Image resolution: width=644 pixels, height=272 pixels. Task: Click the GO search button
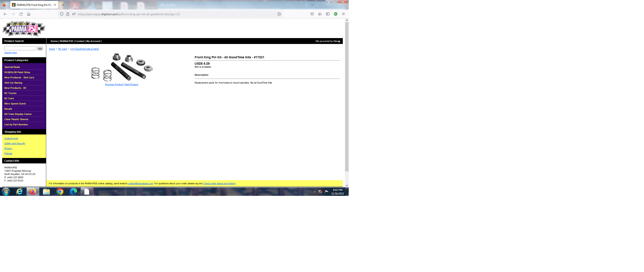tap(40, 48)
